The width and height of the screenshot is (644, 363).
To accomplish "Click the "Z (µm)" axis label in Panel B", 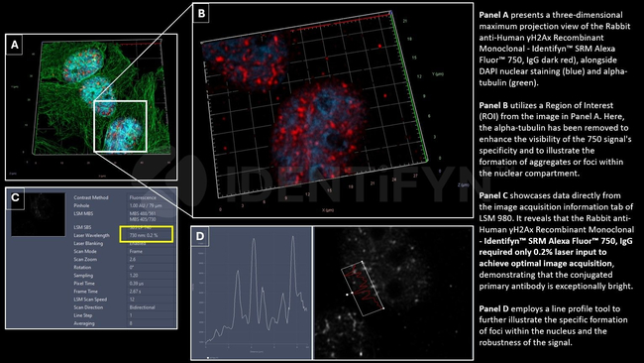I will [464, 185].
